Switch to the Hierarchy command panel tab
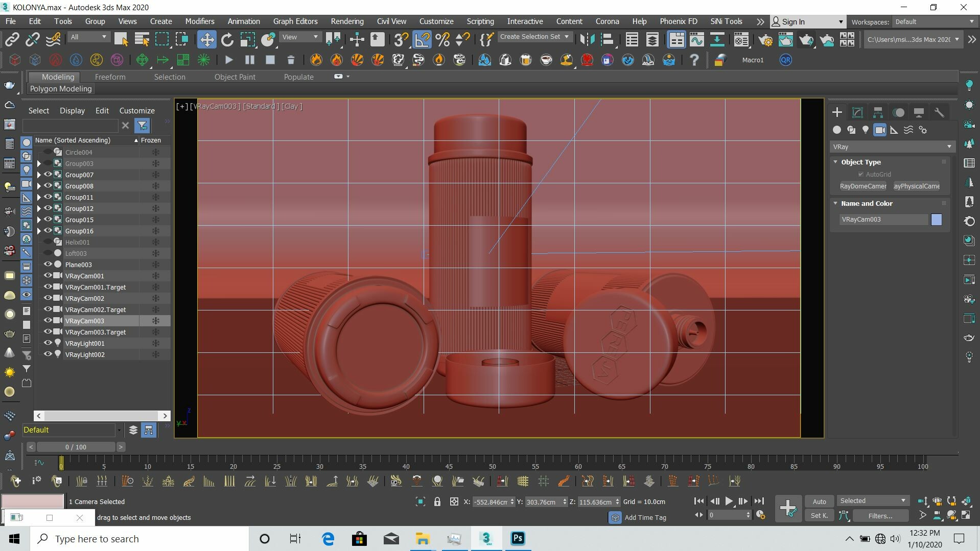Screen dimensions: 980x551 click(878, 112)
